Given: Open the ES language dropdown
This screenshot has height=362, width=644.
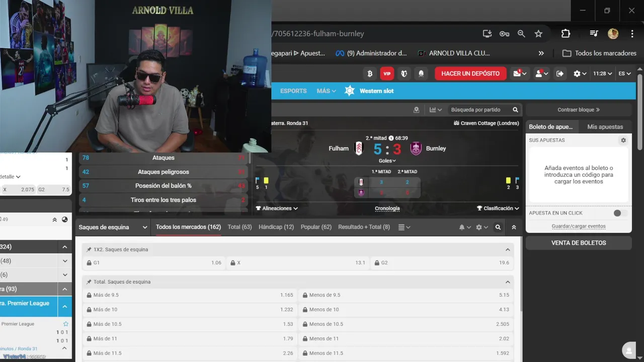Looking at the screenshot, I should pos(624,73).
